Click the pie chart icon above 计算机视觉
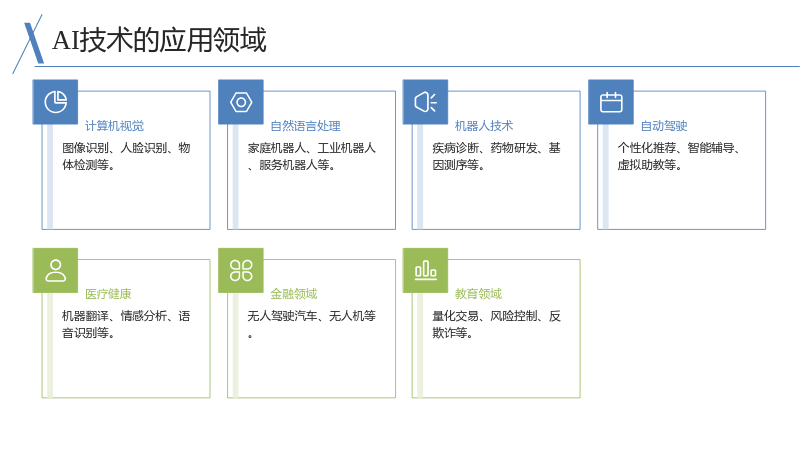The width and height of the screenshot is (800, 450). coord(56,102)
